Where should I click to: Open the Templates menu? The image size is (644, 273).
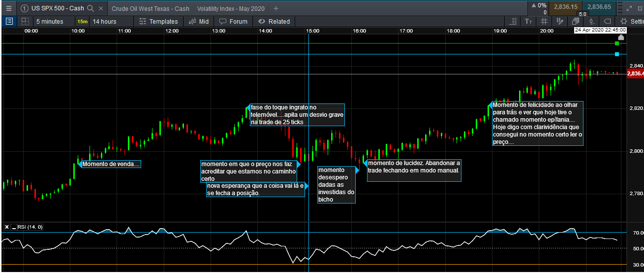158,21
